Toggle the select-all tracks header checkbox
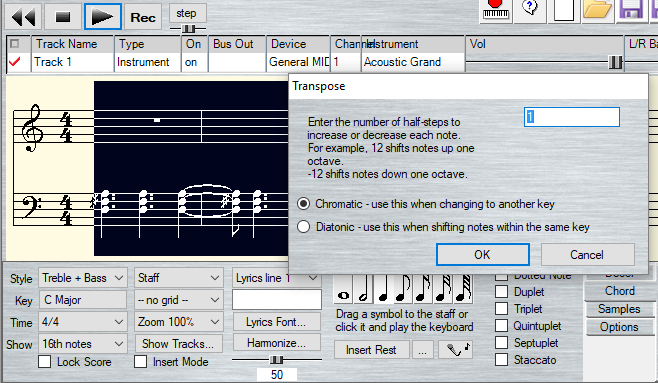 [x=15, y=44]
